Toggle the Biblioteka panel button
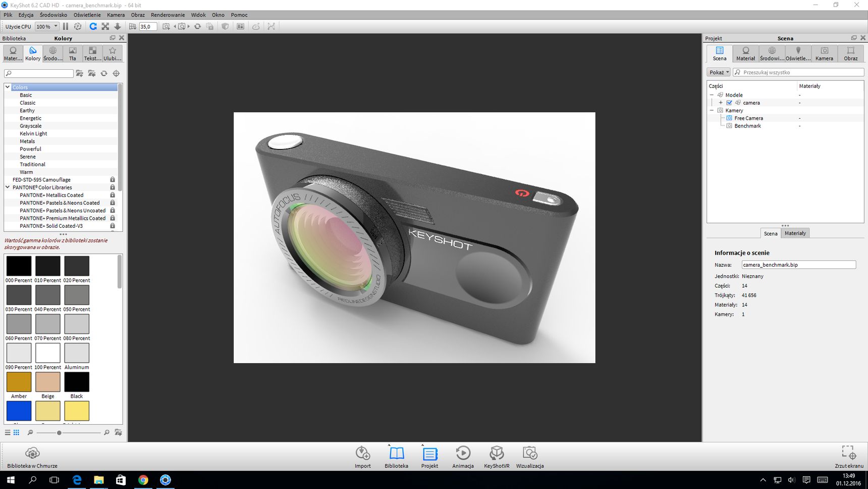Screen dimensions: 868x489 click(396, 457)
